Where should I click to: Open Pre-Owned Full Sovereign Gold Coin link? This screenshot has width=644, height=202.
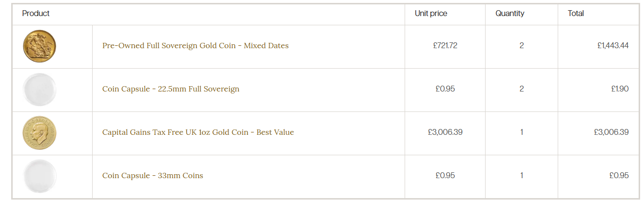(195, 46)
